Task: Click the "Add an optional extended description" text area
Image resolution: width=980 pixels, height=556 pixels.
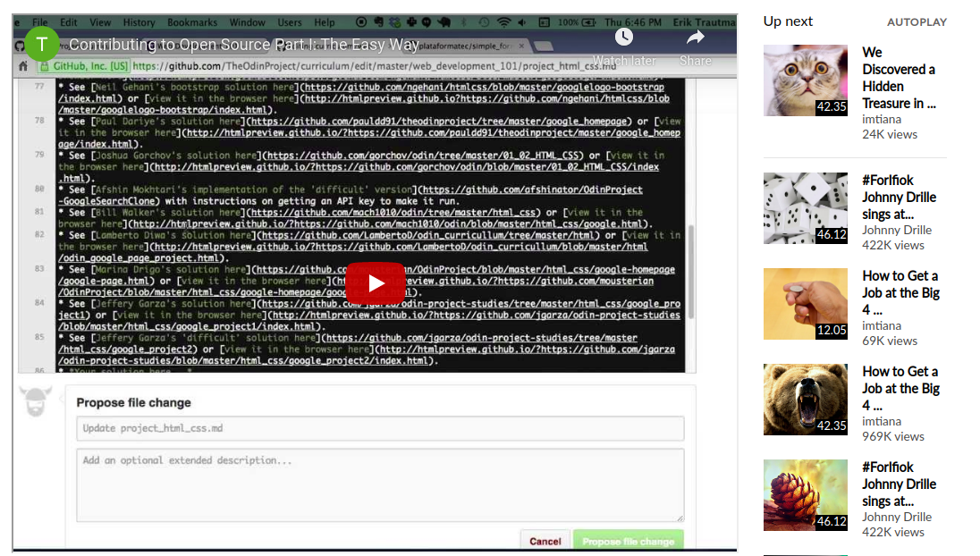Action: (380, 484)
